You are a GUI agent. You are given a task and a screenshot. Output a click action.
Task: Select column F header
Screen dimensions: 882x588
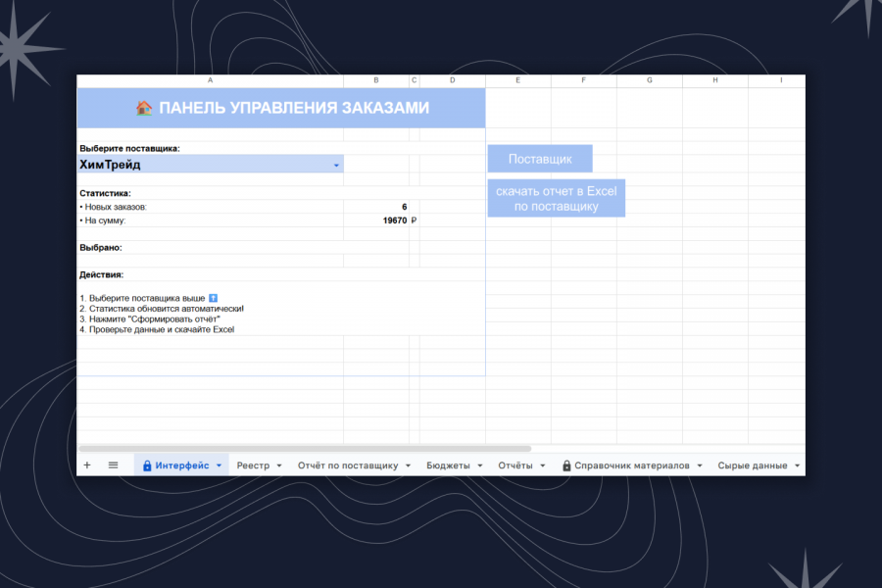click(x=584, y=80)
